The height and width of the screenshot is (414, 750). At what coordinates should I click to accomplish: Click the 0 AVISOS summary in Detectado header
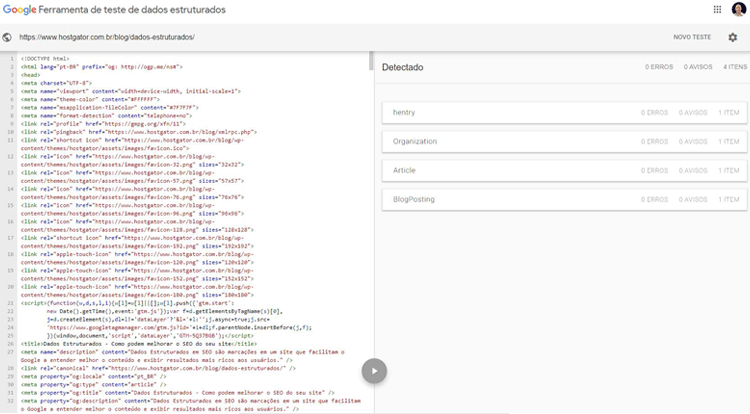697,67
